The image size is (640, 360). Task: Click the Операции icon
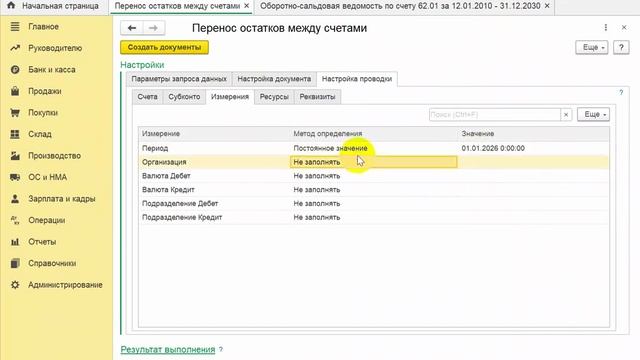pos(15,220)
